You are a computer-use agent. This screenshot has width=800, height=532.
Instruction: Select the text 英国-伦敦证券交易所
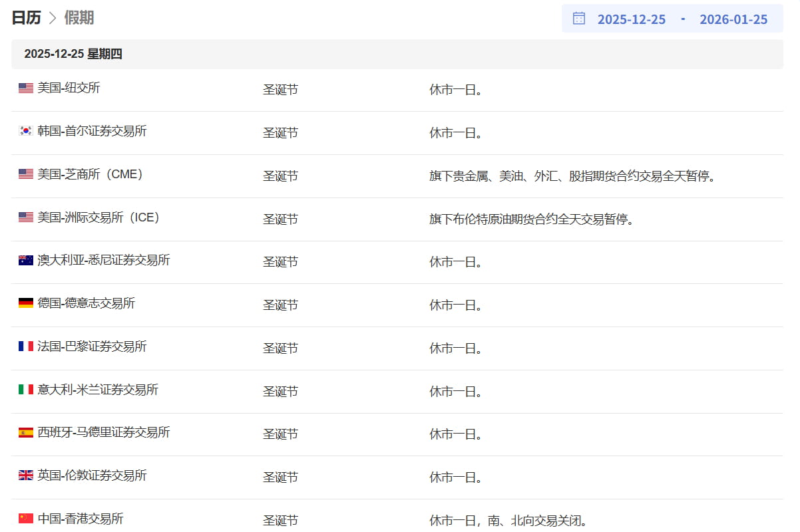click(x=92, y=475)
